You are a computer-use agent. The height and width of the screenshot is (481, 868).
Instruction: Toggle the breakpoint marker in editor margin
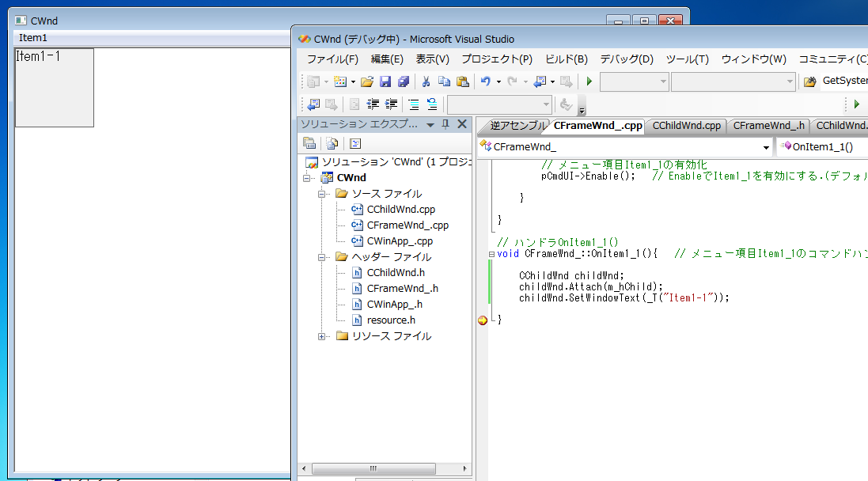483,320
